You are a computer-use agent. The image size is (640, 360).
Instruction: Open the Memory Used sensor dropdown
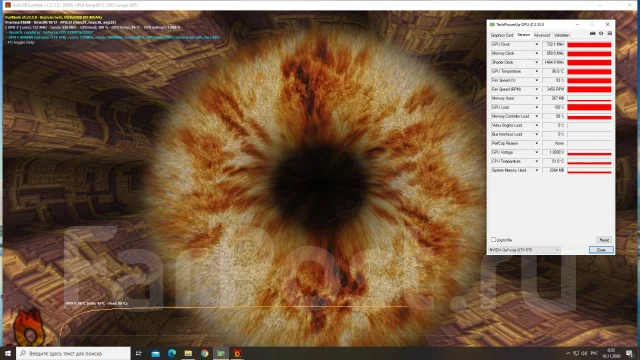536,98
